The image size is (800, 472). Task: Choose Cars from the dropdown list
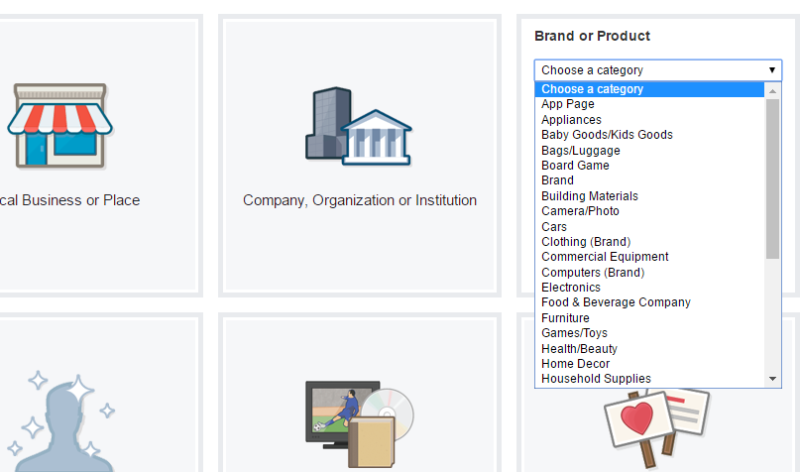pos(649,227)
